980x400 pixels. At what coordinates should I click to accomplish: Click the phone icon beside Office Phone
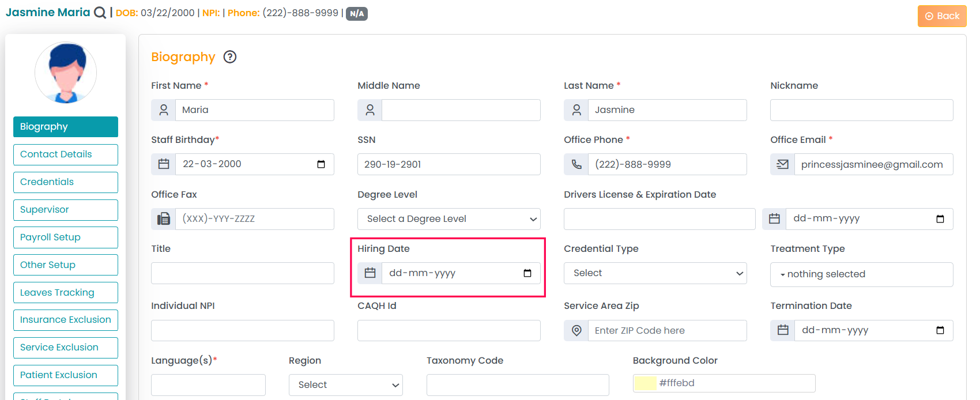click(x=576, y=164)
